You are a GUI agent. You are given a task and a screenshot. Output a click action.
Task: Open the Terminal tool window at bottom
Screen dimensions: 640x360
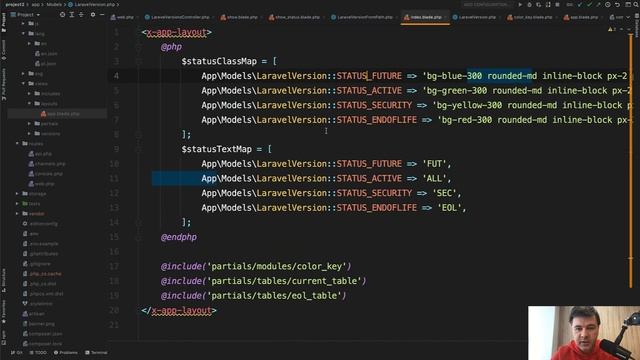tap(96, 353)
